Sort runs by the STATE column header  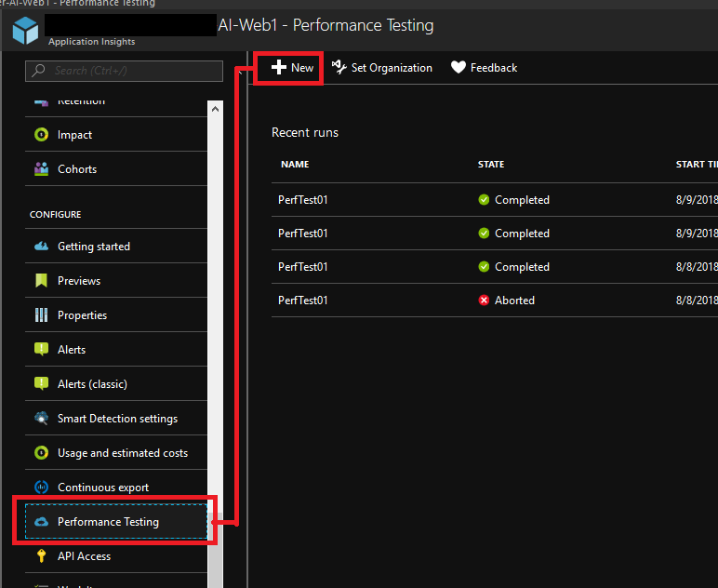491,165
